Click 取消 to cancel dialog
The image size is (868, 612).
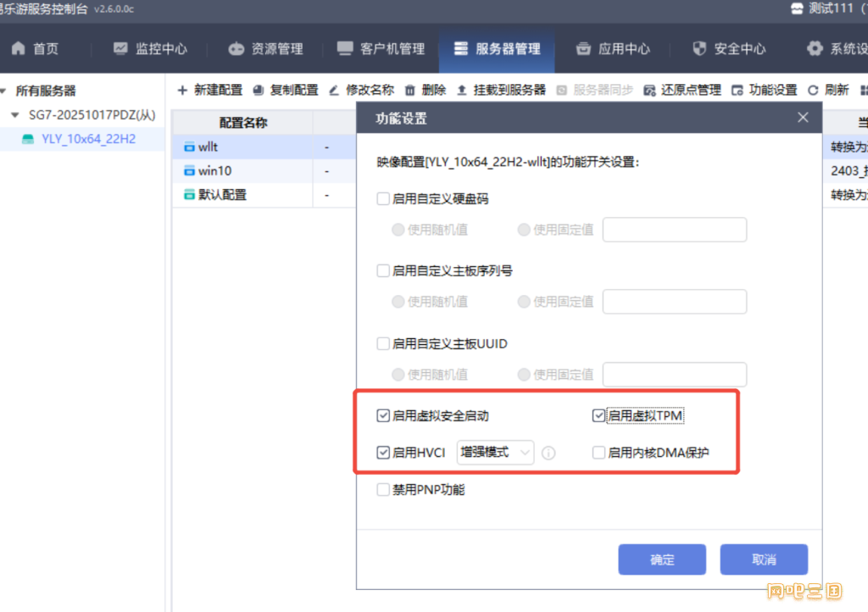tap(764, 559)
